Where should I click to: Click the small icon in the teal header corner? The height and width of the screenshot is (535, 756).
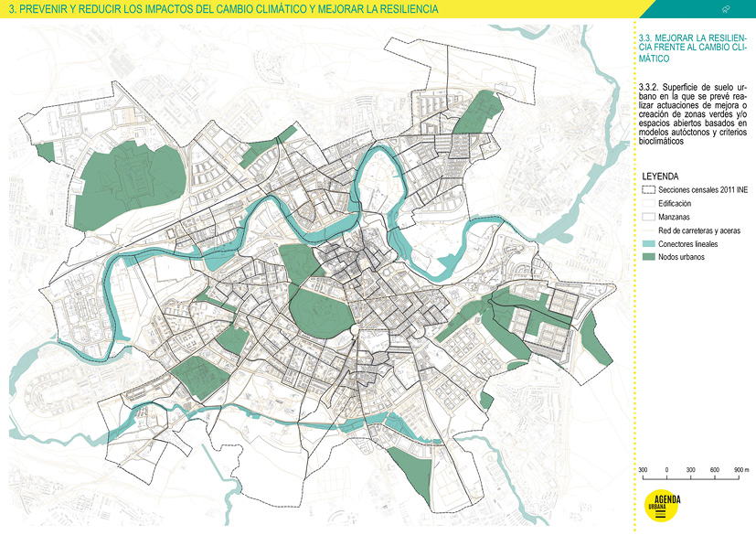(x=727, y=8)
